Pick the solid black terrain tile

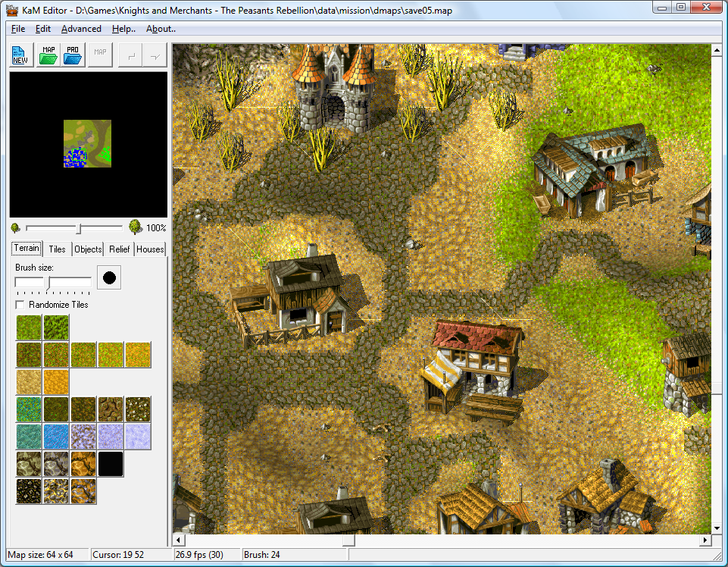pyautogui.click(x=111, y=464)
